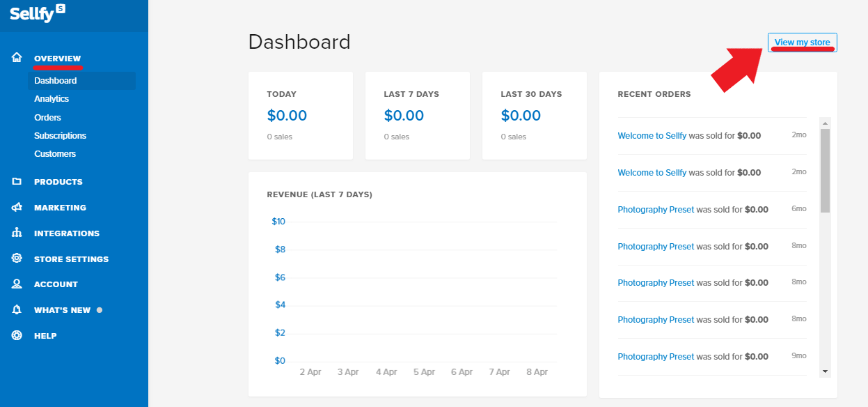
Task: Click the Marketing megaphone icon
Action: point(16,207)
